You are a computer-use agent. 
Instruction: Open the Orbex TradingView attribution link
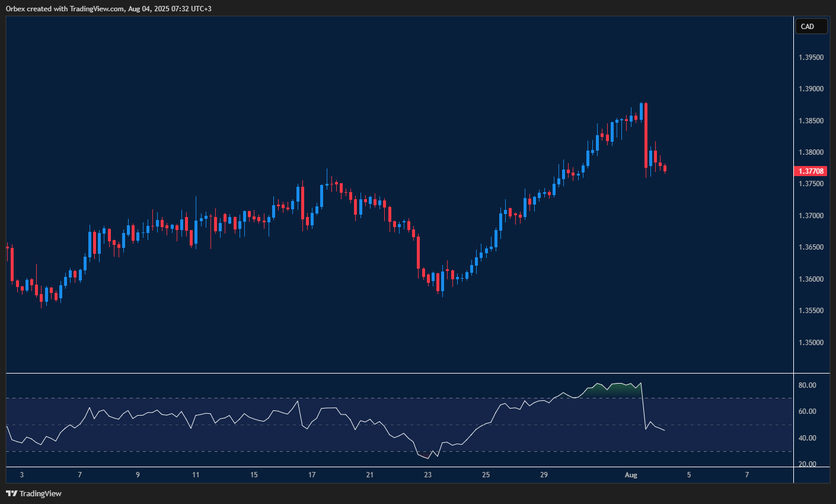(x=107, y=8)
